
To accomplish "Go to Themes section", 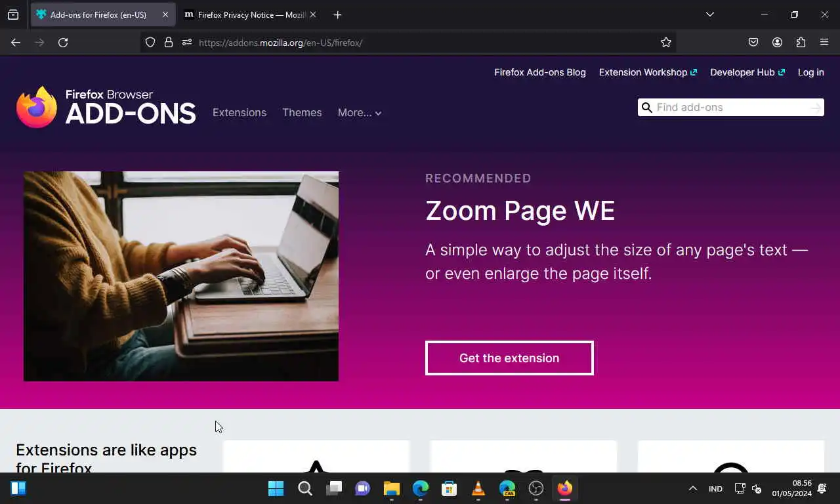I will [302, 112].
